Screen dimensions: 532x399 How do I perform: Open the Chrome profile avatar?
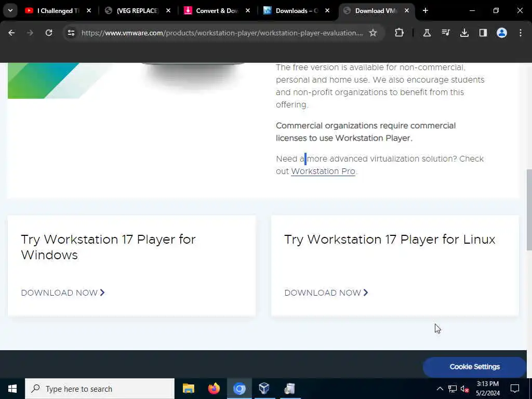501,33
